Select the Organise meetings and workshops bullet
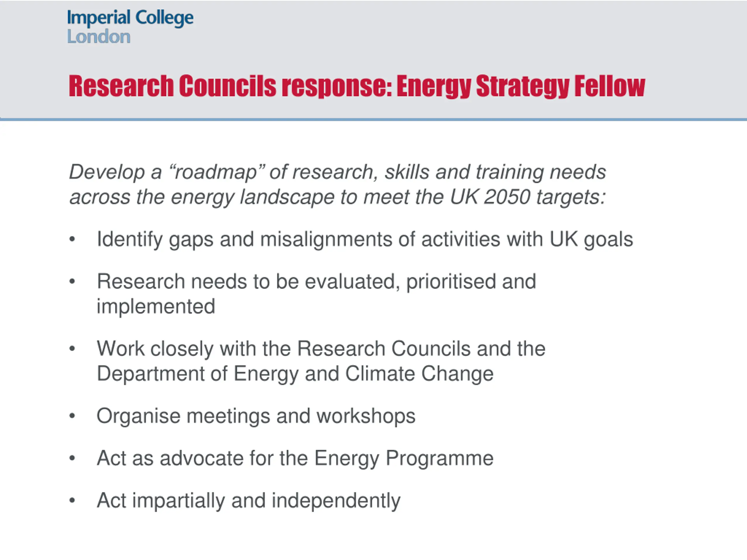This screenshot has height=560, width=747. 256,416
